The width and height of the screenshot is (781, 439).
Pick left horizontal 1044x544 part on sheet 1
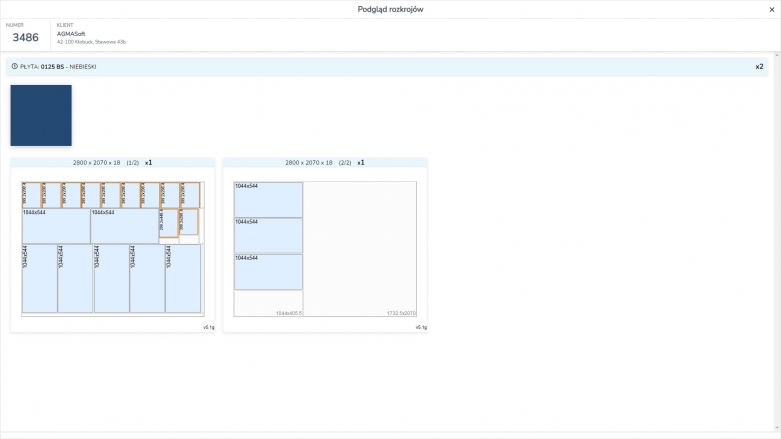[56, 226]
